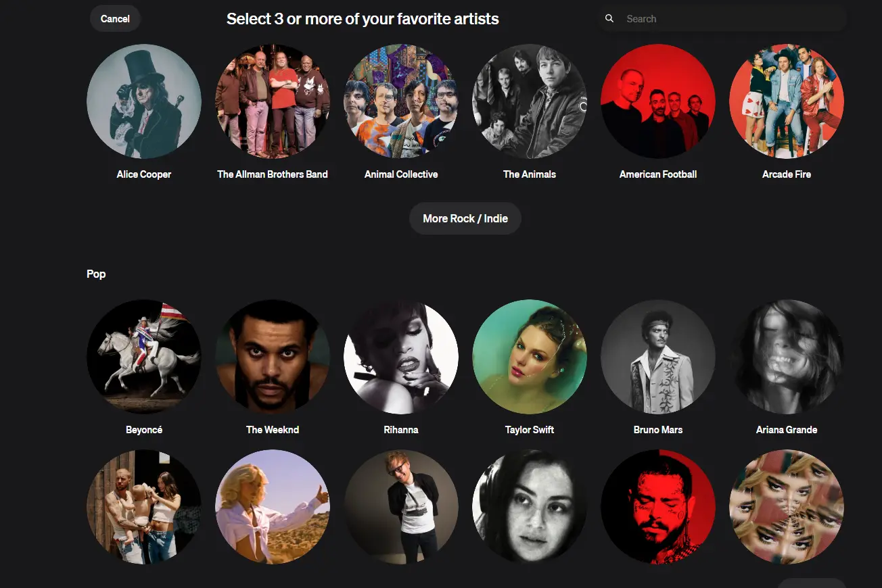Focus the Search artists input field
882x588 pixels.
point(722,19)
